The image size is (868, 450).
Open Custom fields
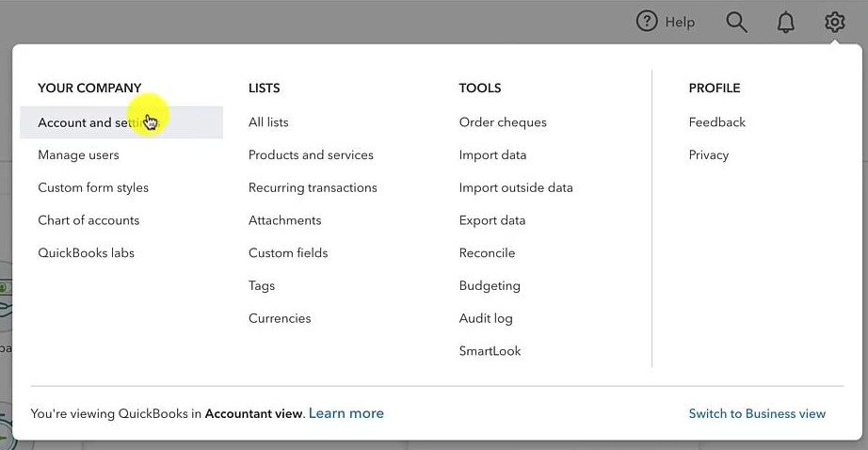pos(288,253)
